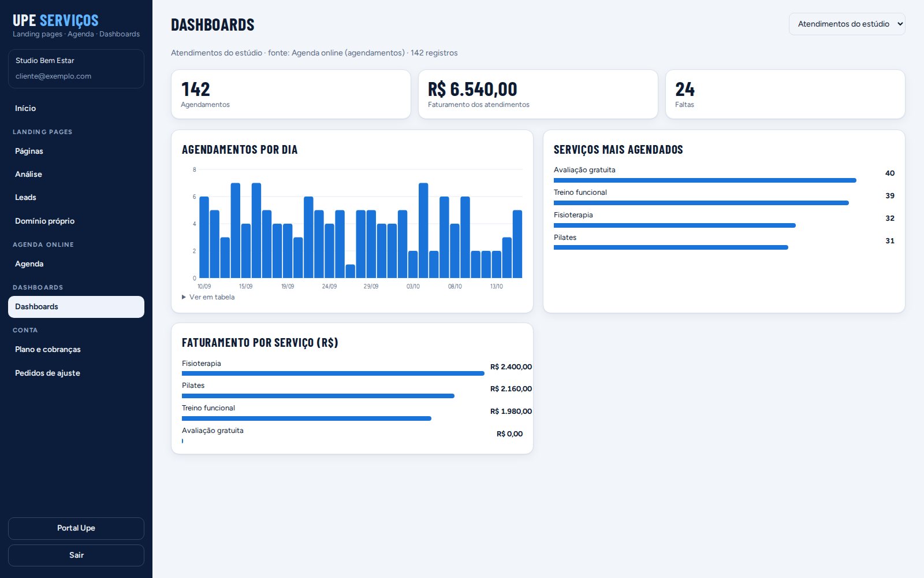Click the Agendamentos por dia heading

[240, 150]
